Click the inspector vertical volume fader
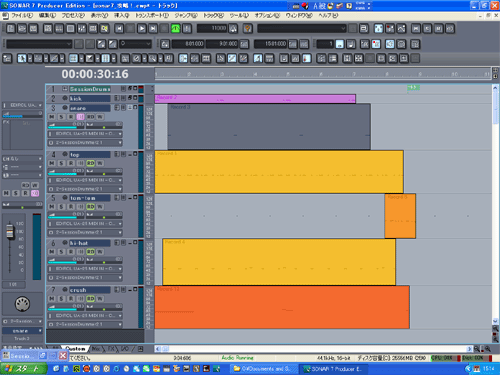 click(x=10, y=231)
